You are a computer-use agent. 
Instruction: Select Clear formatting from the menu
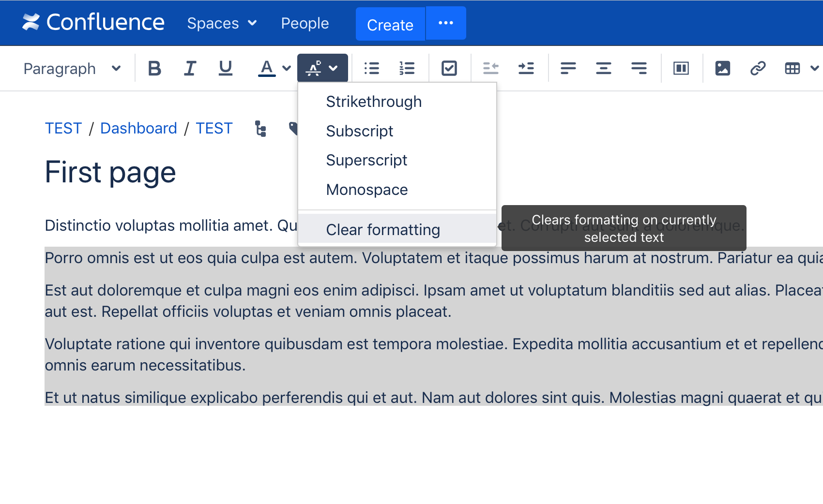[x=383, y=229]
